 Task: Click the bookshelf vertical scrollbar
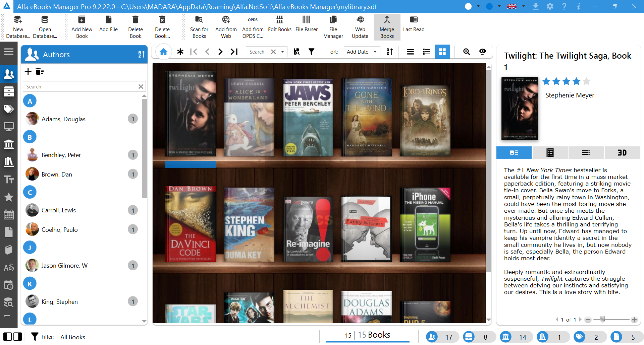click(489, 171)
